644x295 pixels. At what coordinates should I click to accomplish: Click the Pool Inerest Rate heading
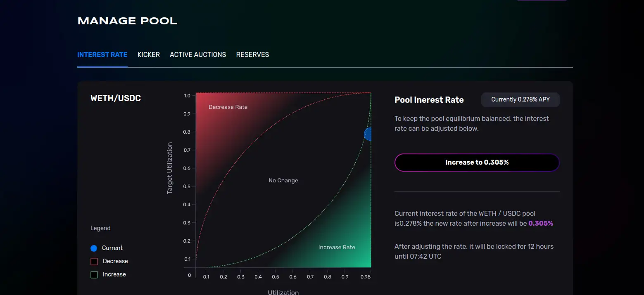click(x=429, y=100)
